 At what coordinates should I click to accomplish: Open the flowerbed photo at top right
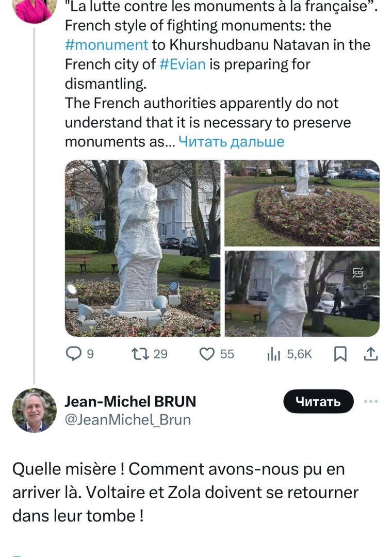302,203
